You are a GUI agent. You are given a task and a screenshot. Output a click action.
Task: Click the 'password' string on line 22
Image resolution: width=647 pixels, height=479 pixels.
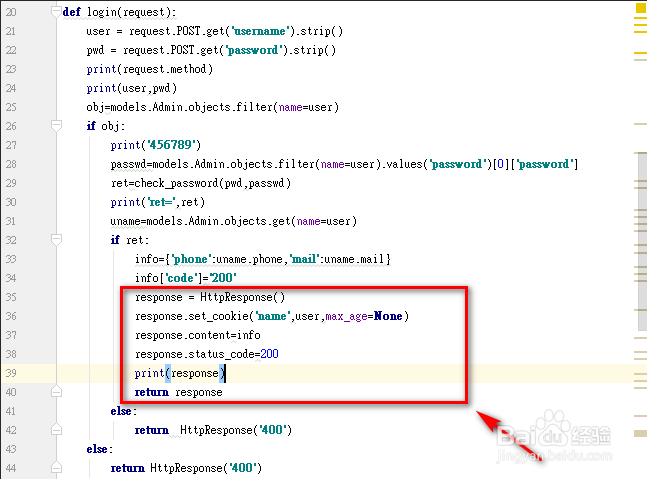(253, 50)
